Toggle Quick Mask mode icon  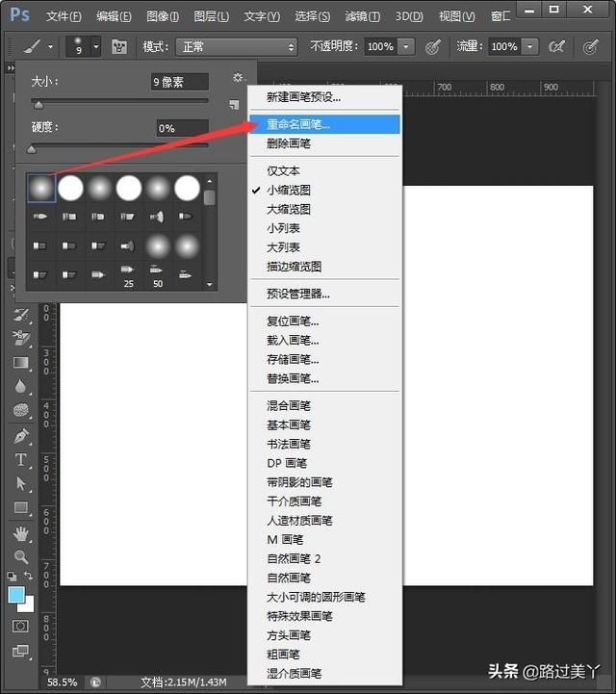21,627
